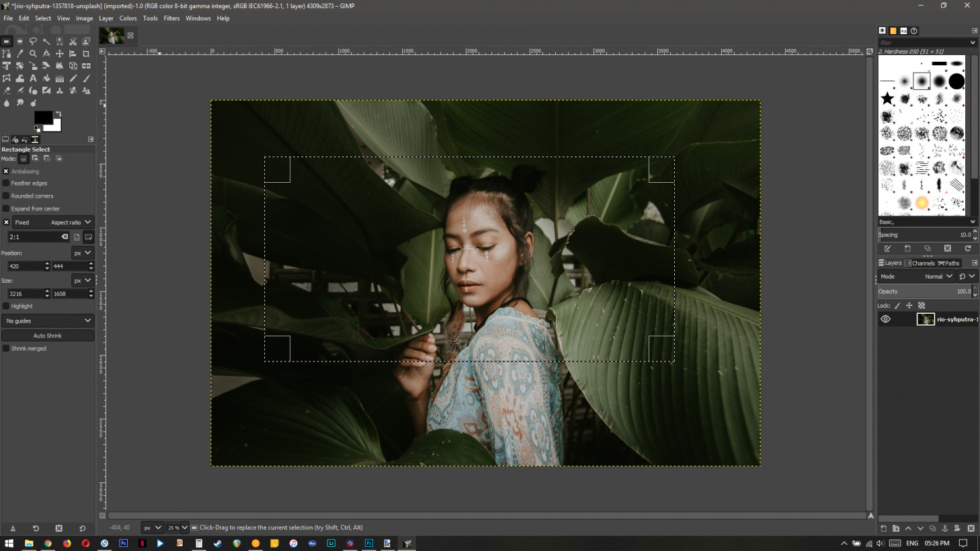The image size is (980, 551).
Task: Reset colors to default black and white
Action: pyautogui.click(x=38, y=128)
